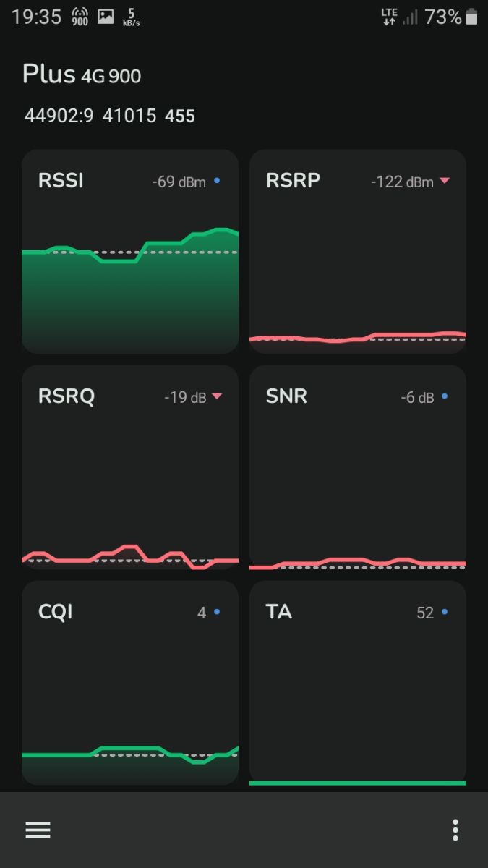Tap the -69 dBm RSSI reading
488x868 pixels.
pyautogui.click(x=179, y=182)
